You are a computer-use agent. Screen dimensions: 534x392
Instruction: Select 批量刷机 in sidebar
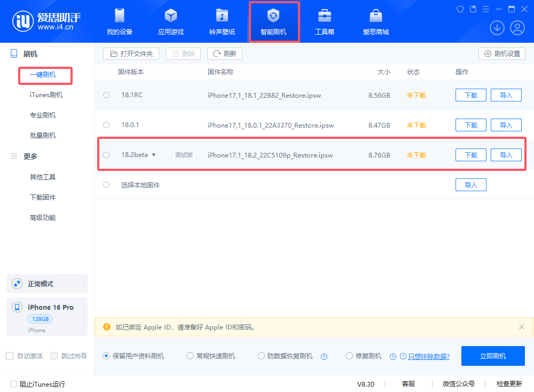point(43,136)
